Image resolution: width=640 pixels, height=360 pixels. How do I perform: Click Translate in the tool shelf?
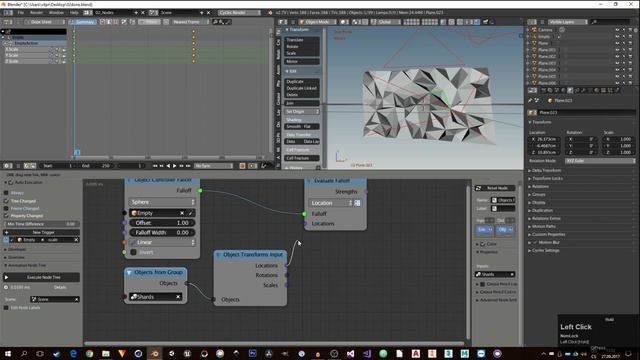pyautogui.click(x=302, y=40)
